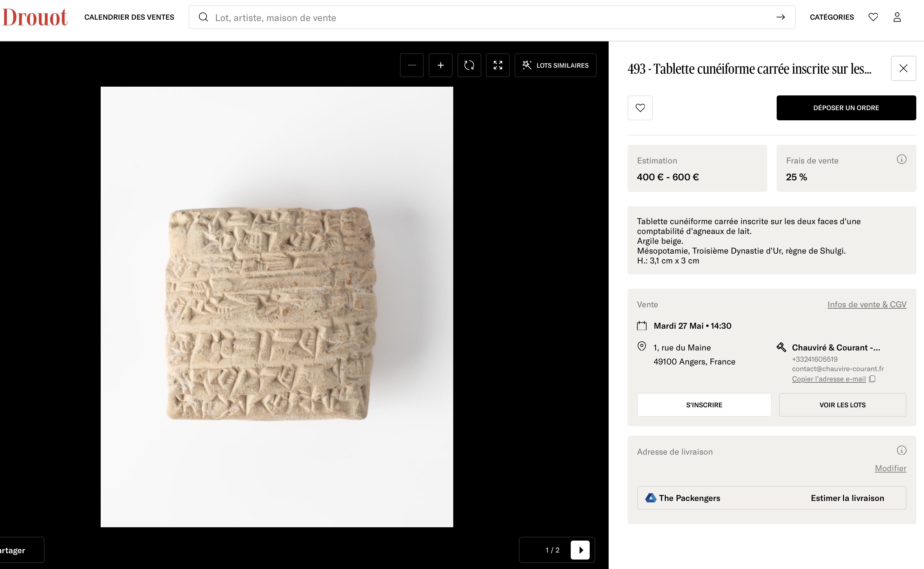Submit search with the arrow icon
The height and width of the screenshot is (569, 924).
[780, 17]
